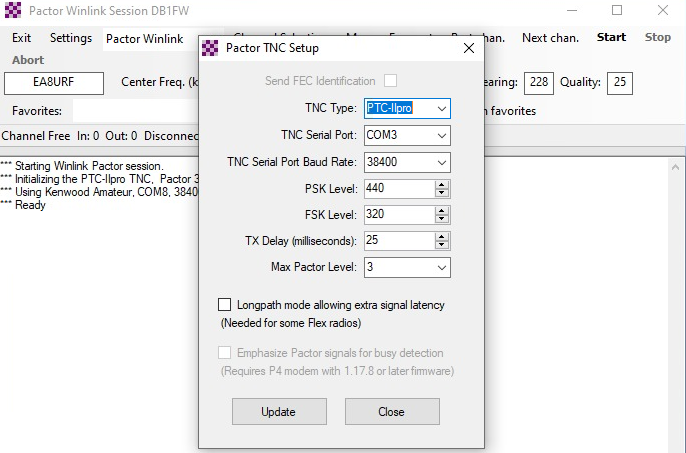
Task: Increase TX Delay with up arrow
Action: pos(442,236)
